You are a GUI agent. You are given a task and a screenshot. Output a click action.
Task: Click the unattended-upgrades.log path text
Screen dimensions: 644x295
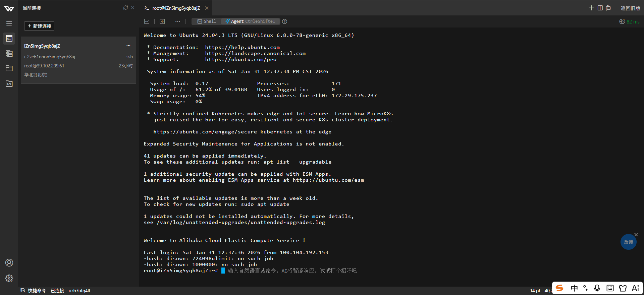pyautogui.click(x=241, y=222)
